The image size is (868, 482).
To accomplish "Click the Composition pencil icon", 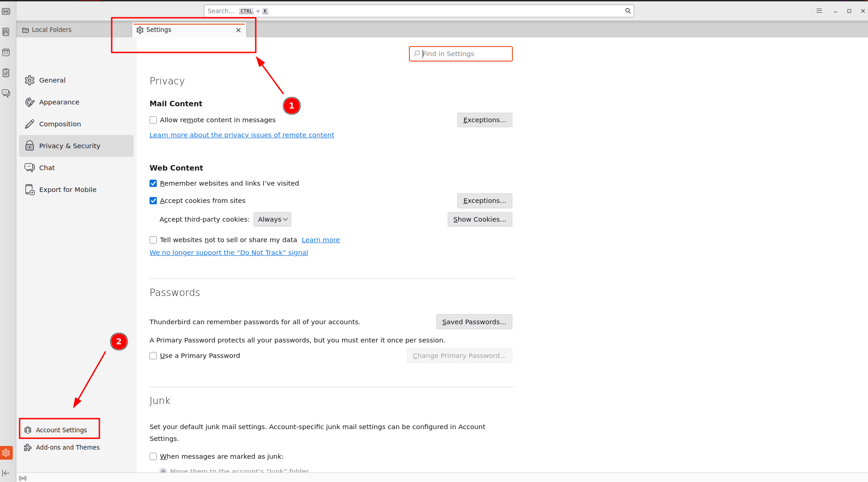I will tap(30, 124).
